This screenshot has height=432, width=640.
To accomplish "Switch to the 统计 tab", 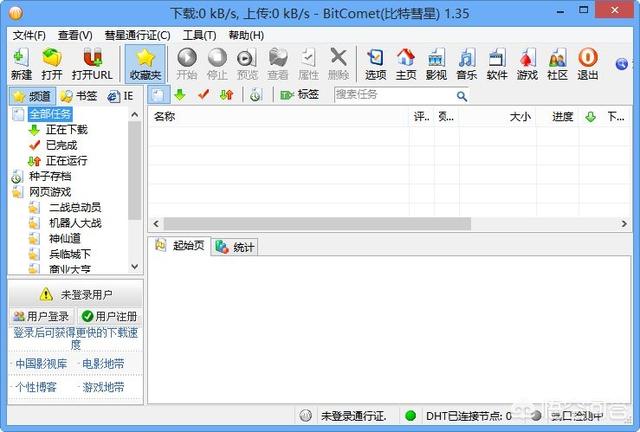I will (235, 247).
